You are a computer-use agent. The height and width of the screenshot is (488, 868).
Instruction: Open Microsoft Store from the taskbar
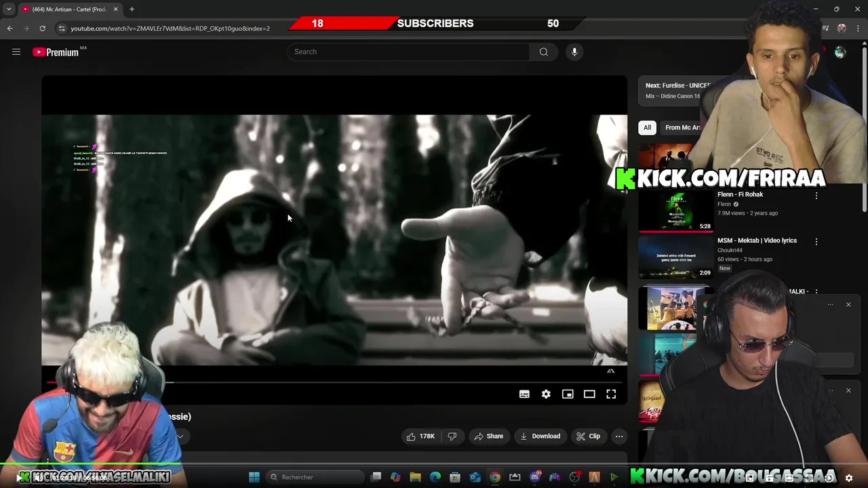(x=455, y=477)
